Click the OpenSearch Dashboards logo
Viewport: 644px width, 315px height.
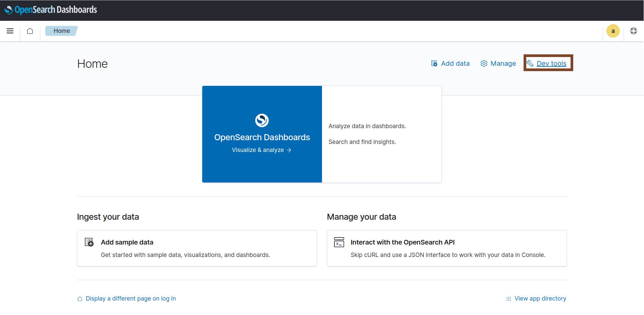(51, 10)
